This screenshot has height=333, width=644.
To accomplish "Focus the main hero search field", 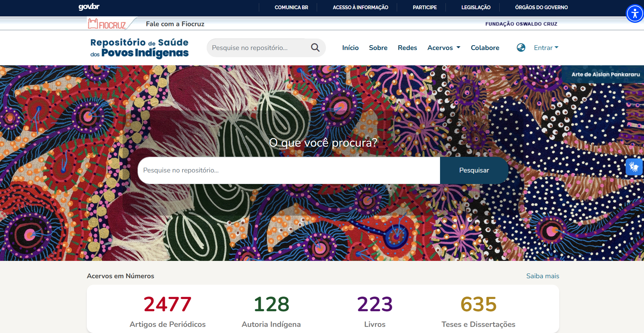I will pos(289,170).
